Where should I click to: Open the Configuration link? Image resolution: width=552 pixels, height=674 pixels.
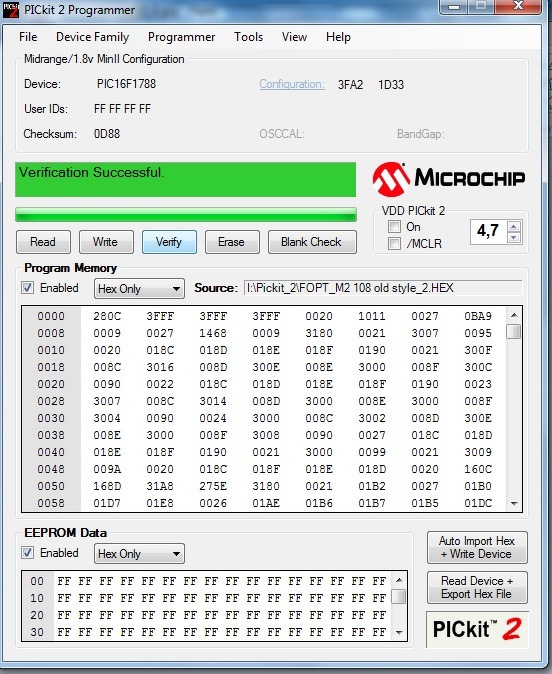click(x=292, y=84)
